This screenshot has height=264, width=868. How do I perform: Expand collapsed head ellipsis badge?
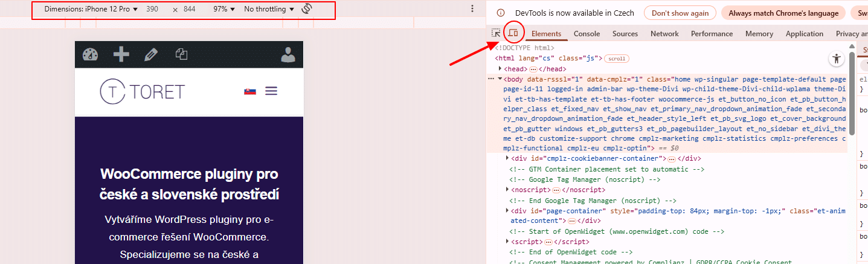pyautogui.click(x=533, y=69)
